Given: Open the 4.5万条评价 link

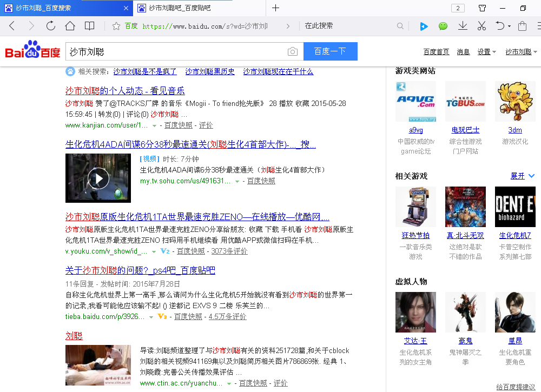Looking at the screenshot, I should pos(228,316).
